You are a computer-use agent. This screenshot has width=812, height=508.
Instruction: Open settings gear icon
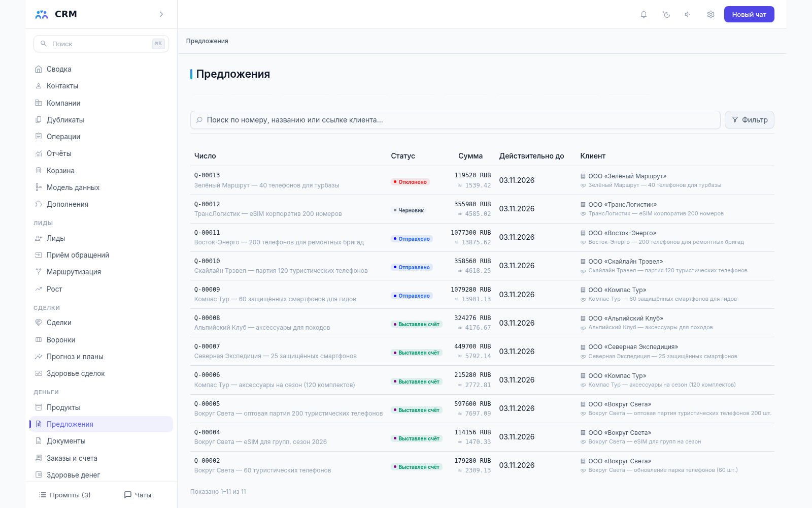[710, 14]
